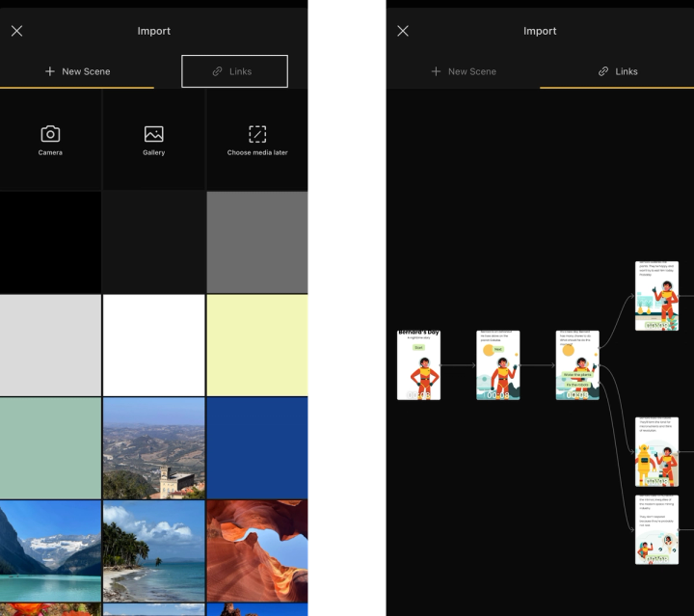Click the plus icon beside New Scene left
The width and height of the screenshot is (694, 616).
(50, 71)
